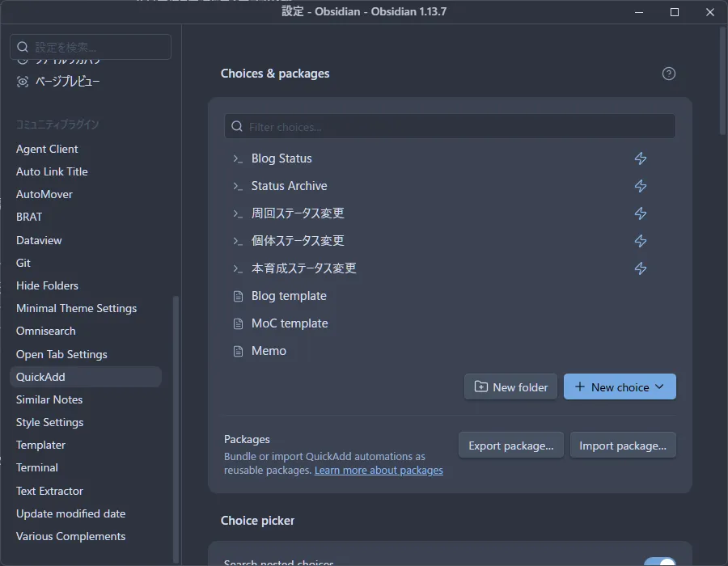Click the Export package button

(510, 446)
